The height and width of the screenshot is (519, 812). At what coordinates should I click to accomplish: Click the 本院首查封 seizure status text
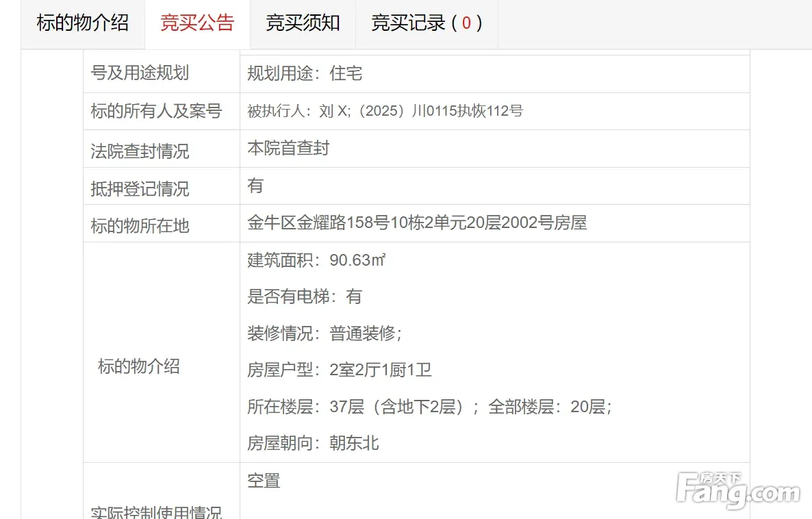288,148
